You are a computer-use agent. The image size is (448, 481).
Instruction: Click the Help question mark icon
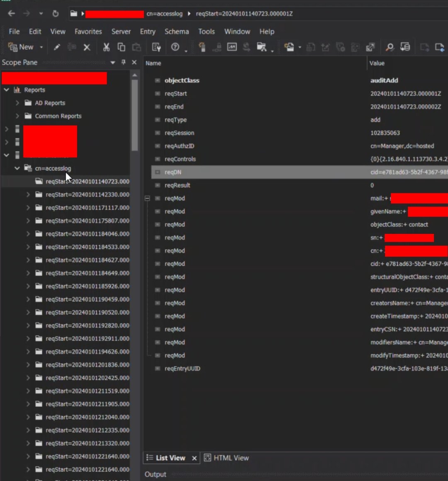point(175,47)
